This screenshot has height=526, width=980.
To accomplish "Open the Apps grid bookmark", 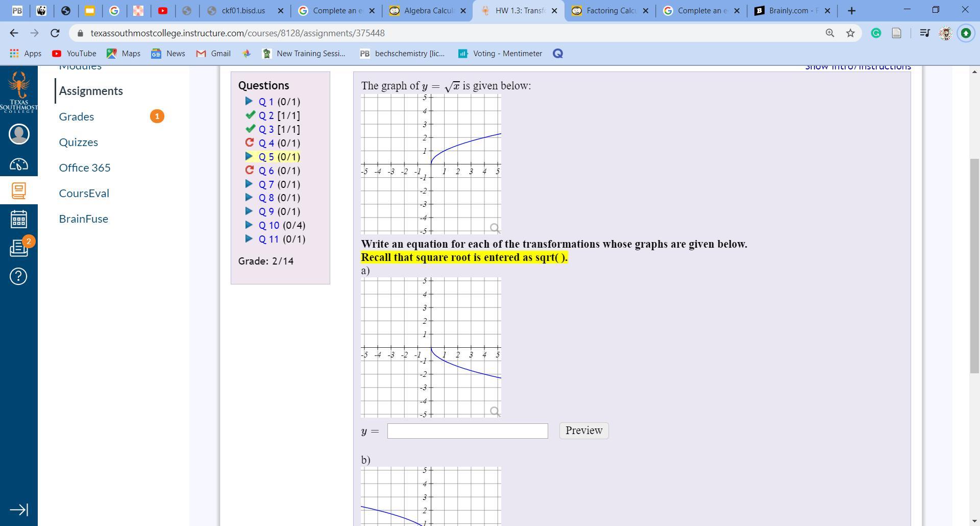I will point(26,54).
